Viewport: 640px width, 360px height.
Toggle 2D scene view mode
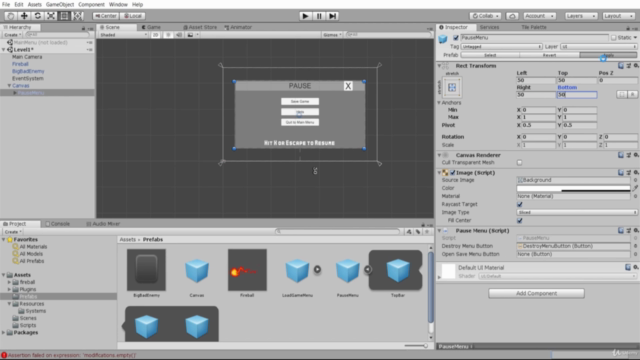pyautogui.click(x=156, y=35)
